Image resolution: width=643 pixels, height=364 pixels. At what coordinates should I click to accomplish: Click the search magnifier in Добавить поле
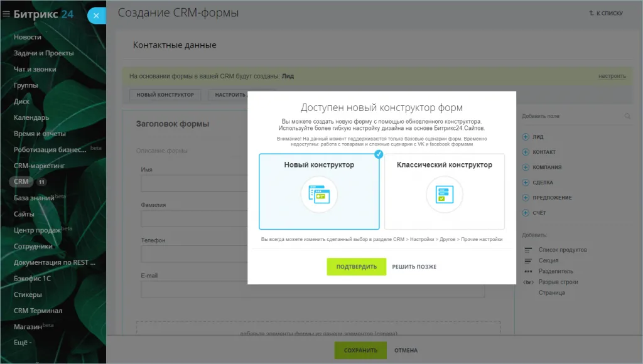click(x=627, y=116)
